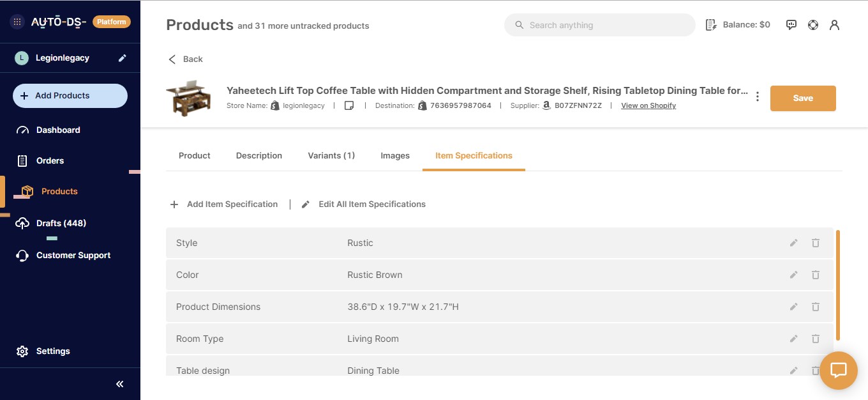Open the Description tab
Viewport: 868px width, 400px height.
(x=258, y=155)
